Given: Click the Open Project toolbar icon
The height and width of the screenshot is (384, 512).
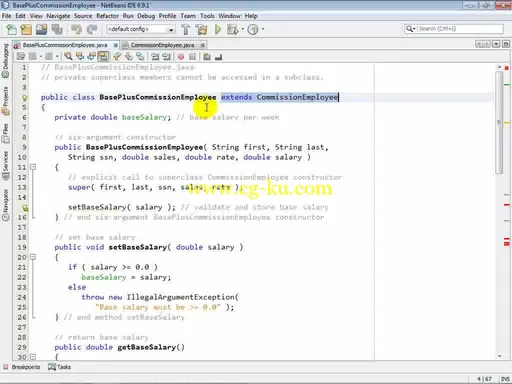Looking at the screenshot, I should tap(42, 30).
